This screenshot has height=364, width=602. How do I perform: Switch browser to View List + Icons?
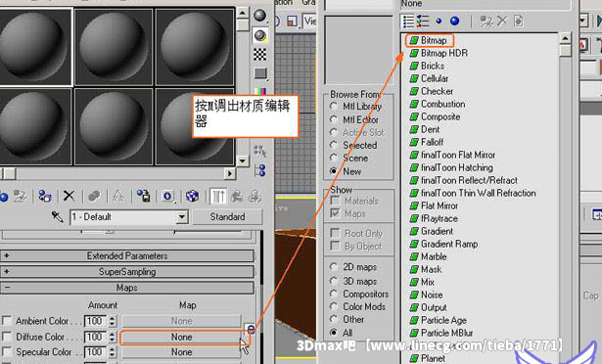click(423, 22)
